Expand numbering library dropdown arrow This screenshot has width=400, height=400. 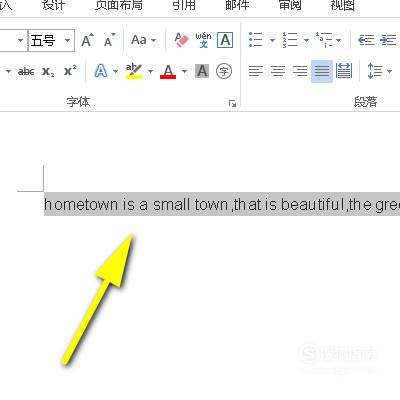[x=306, y=41]
